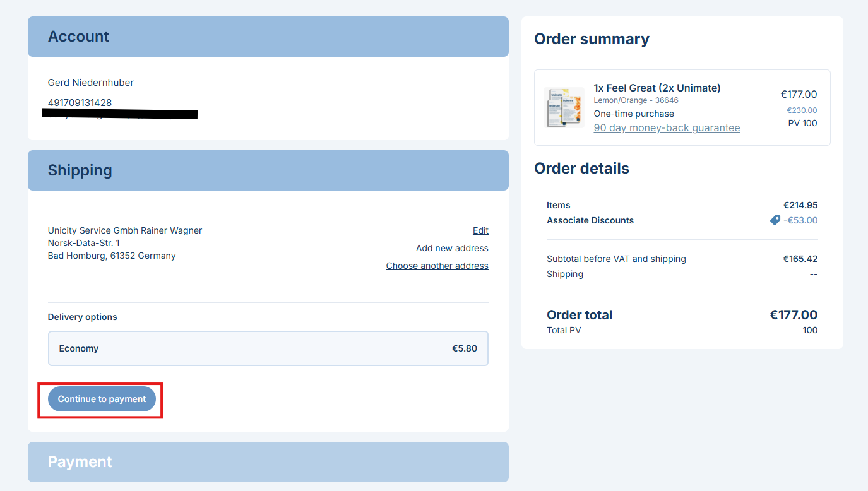Select the Economy delivery option
Viewport: 868px width, 491px height.
(268, 348)
